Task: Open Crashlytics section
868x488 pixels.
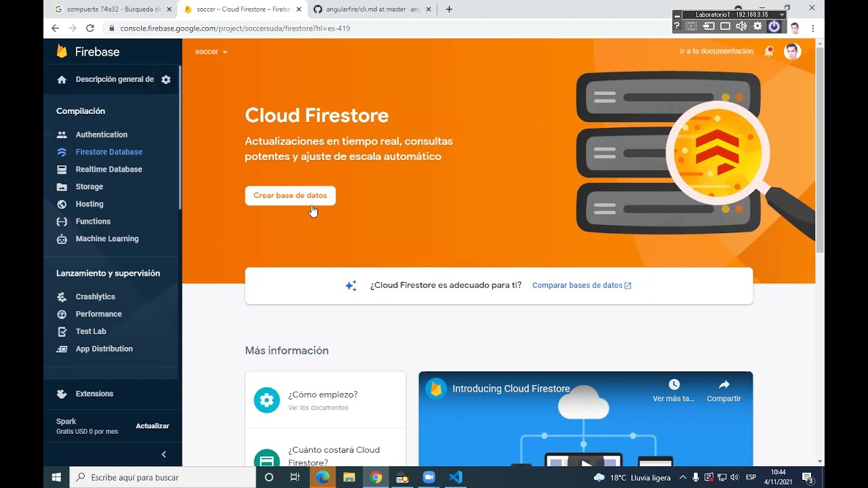Action: pyautogui.click(x=95, y=297)
